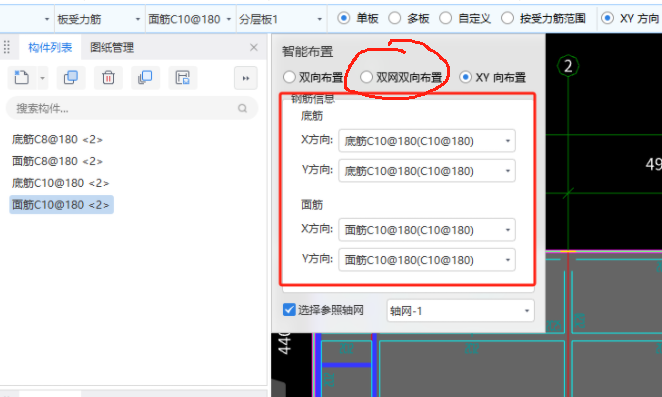Open 面筋 Y方向 rebar dropdown
Image resolution: width=662 pixels, height=397 pixels.
pyautogui.click(x=427, y=260)
